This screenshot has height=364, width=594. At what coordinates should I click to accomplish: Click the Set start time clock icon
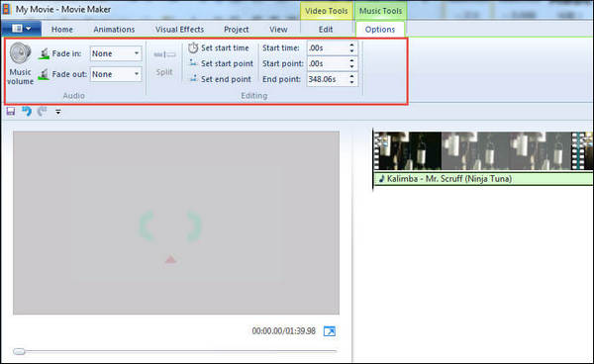click(193, 47)
